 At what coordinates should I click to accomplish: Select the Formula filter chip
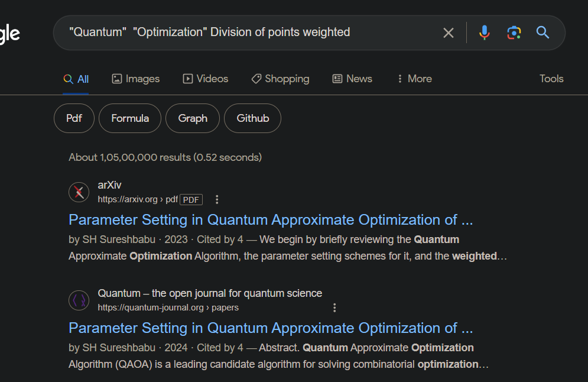pyautogui.click(x=130, y=118)
